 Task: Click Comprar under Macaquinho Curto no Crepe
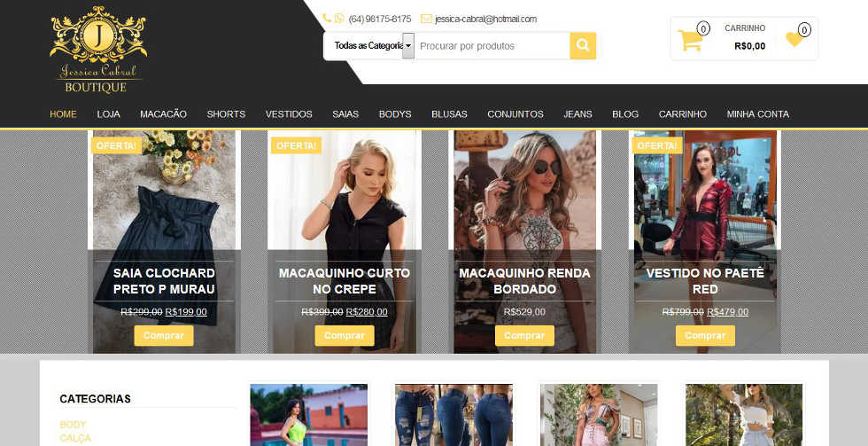[345, 335]
